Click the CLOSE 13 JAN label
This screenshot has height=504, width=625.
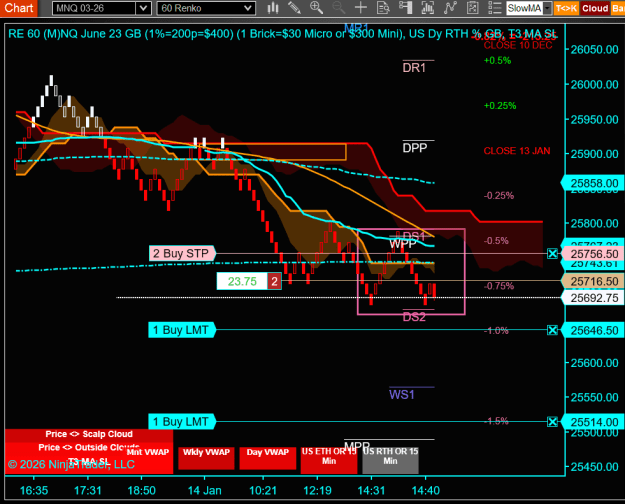[517, 151]
